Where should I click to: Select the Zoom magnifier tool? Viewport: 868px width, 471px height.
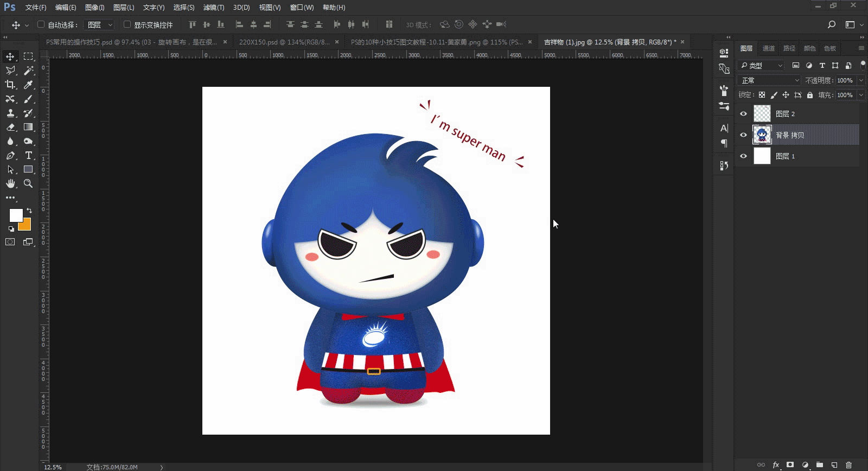pos(28,183)
